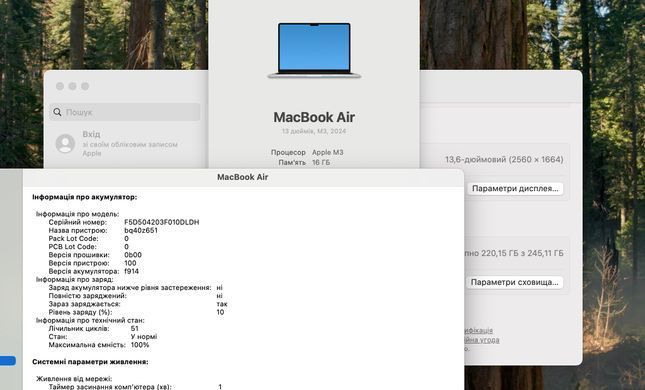This screenshot has width=645, height=390.
Task: Click the Apple M3 processor value
Action: 327,152
